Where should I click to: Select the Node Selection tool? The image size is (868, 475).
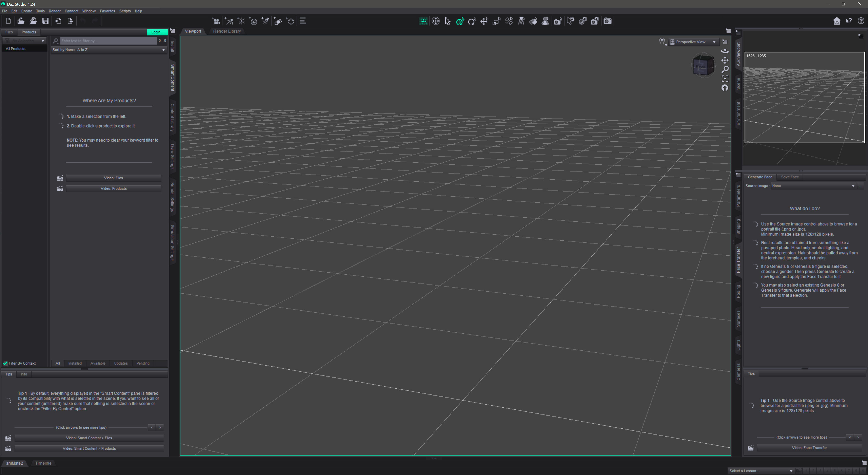pyautogui.click(x=448, y=21)
